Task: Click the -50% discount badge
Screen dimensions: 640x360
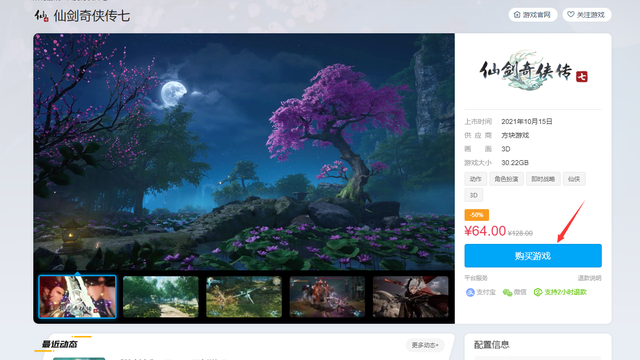Action: [476, 215]
